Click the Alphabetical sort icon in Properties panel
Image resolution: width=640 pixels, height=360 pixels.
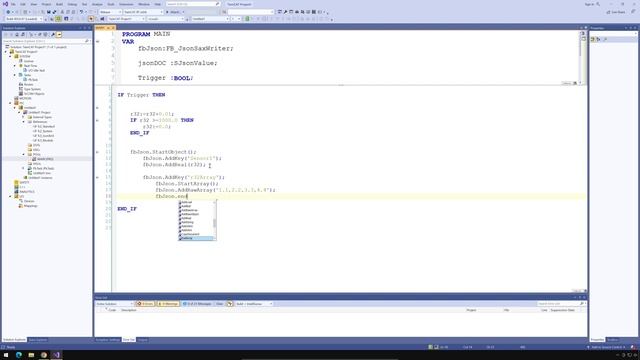[x=598, y=39]
